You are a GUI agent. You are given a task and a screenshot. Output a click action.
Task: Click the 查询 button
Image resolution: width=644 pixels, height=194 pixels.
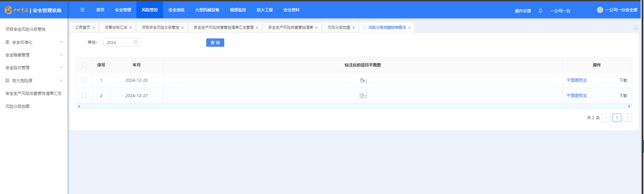pos(215,43)
